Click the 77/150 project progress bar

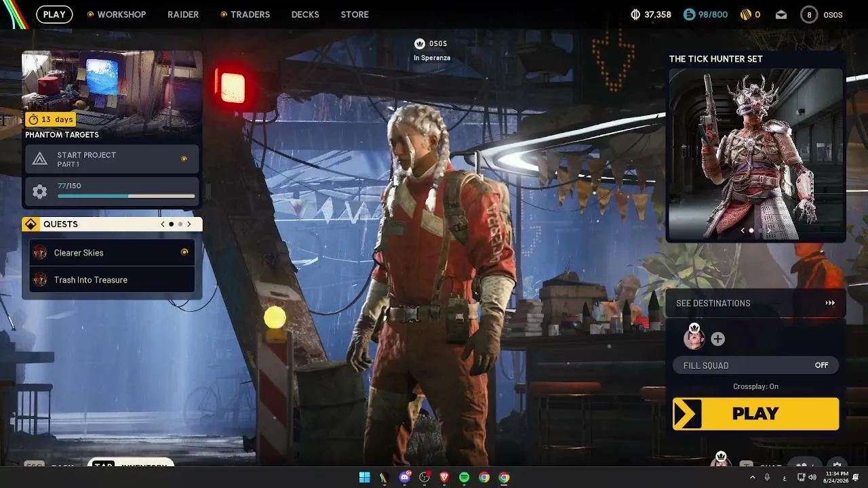(x=126, y=197)
